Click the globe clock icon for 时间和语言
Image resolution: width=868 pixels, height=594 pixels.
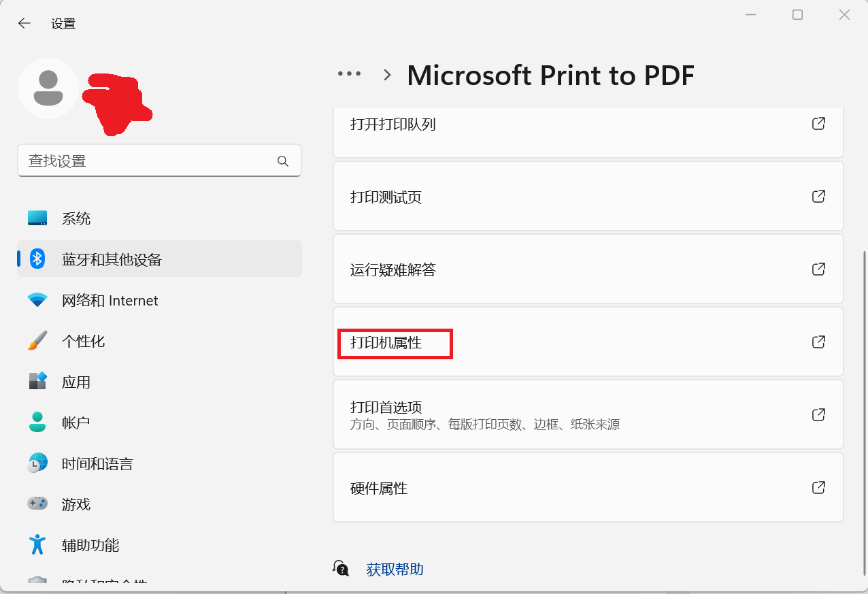pyautogui.click(x=37, y=463)
